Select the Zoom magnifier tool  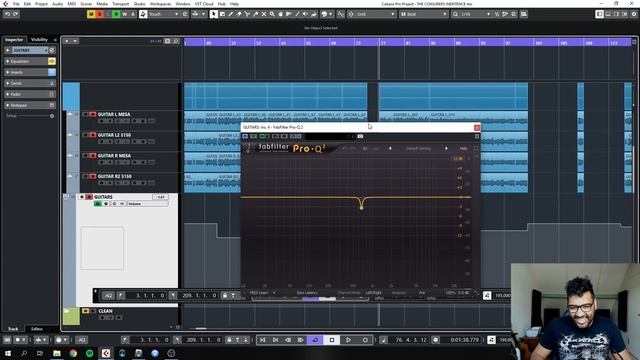click(x=272, y=14)
